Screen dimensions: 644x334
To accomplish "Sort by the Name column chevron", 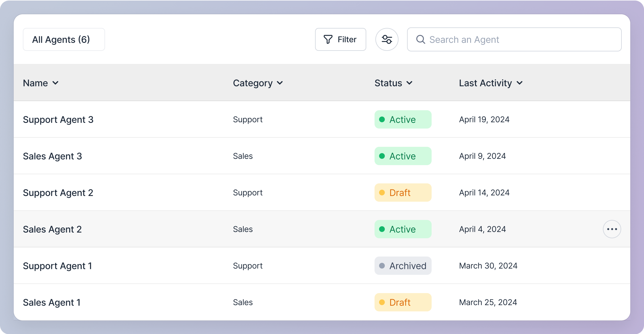I will pos(55,83).
